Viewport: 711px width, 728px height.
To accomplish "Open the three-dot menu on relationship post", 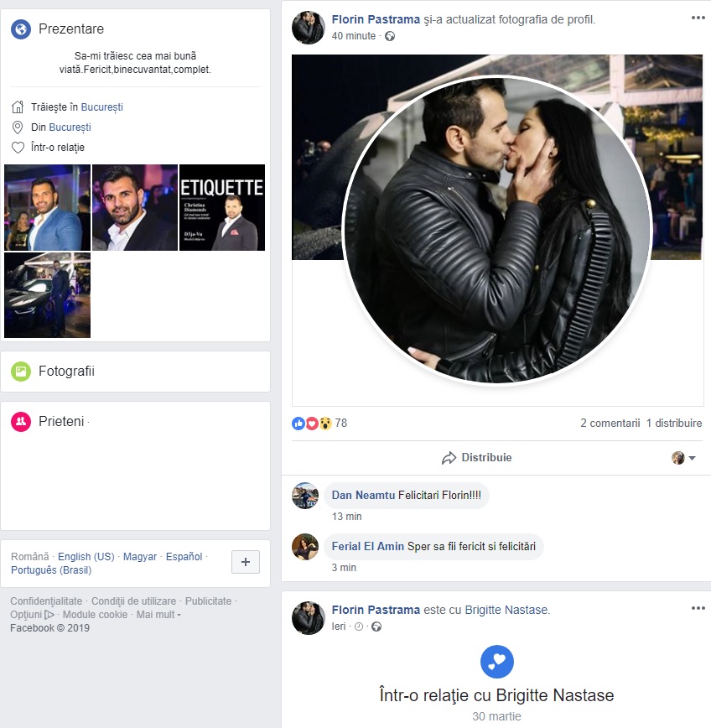I will 698,608.
